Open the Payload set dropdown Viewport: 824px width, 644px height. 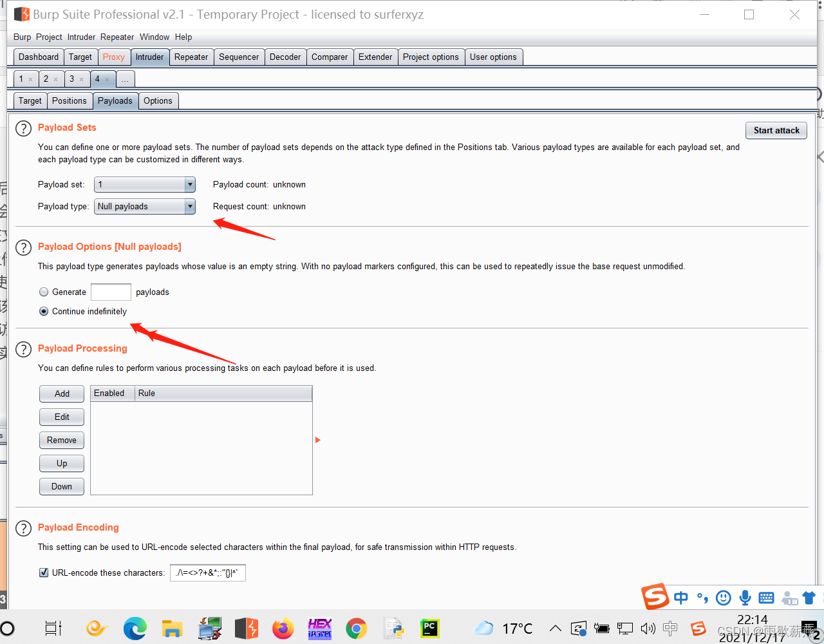click(145, 185)
